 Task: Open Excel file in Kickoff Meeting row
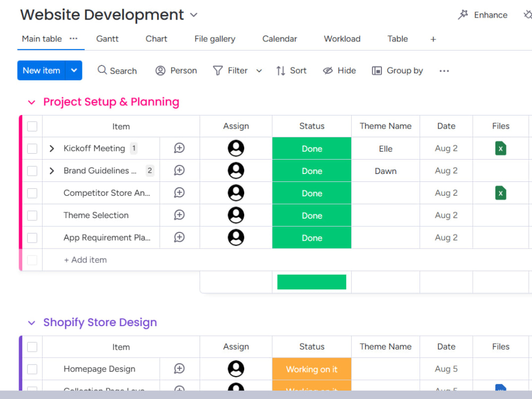click(x=501, y=148)
